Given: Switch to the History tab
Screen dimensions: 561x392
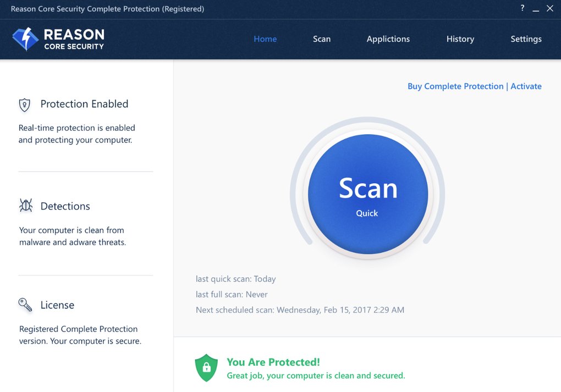Looking at the screenshot, I should (460, 39).
